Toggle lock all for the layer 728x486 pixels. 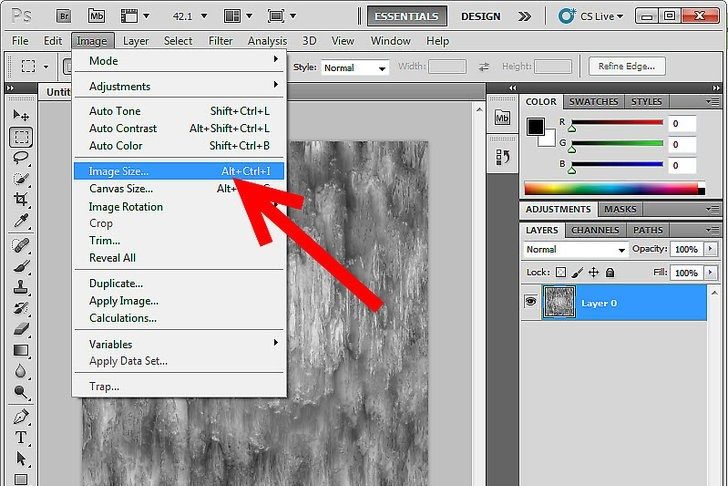(610, 272)
